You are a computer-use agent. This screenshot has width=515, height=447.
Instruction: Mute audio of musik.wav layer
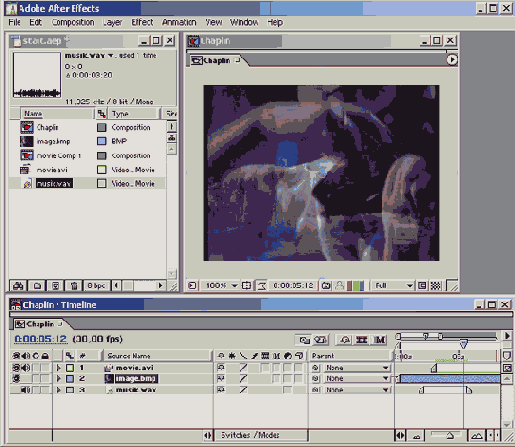[25, 390]
